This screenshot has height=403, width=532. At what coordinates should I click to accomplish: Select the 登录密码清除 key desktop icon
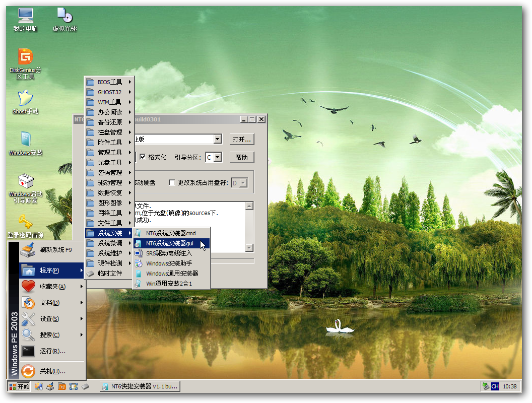pos(26,226)
